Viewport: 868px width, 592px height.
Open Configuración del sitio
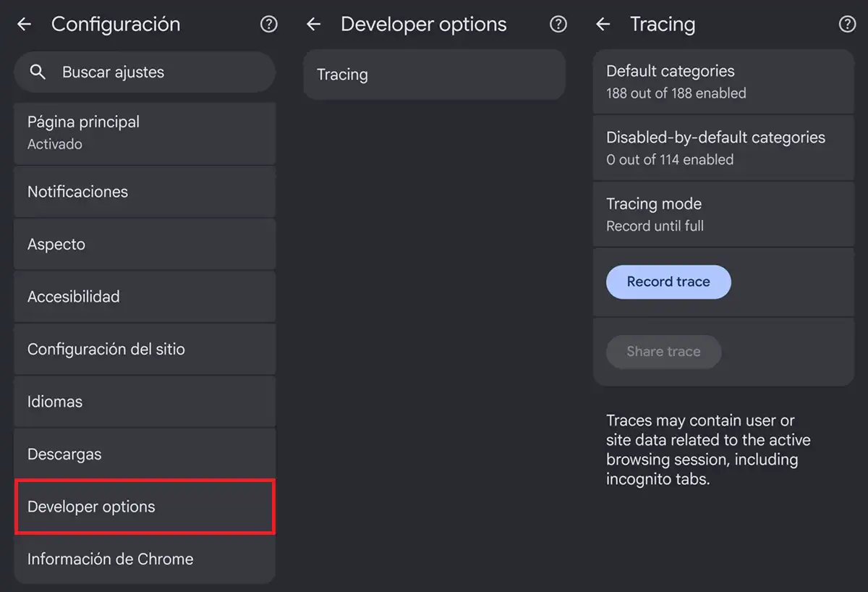coord(145,349)
